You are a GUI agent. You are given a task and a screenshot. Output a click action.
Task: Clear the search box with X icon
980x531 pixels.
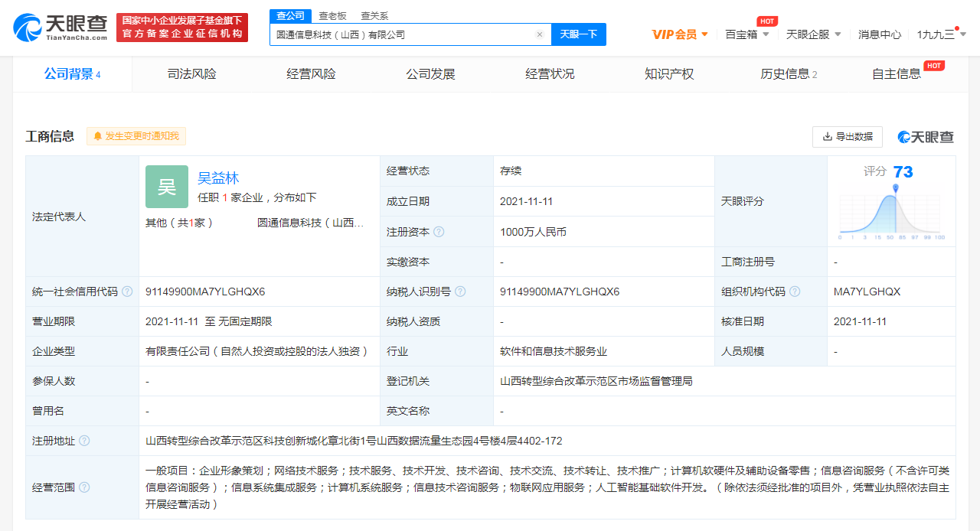pyautogui.click(x=539, y=34)
